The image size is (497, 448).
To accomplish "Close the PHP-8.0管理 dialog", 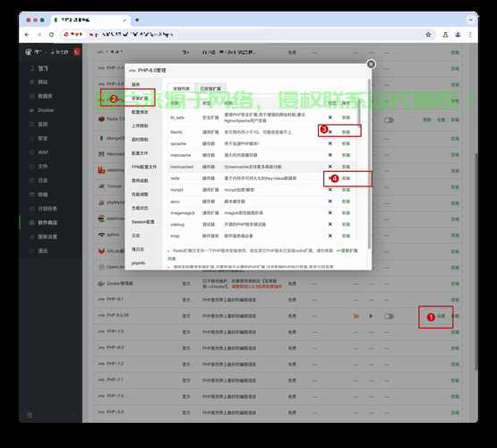I will (x=371, y=64).
